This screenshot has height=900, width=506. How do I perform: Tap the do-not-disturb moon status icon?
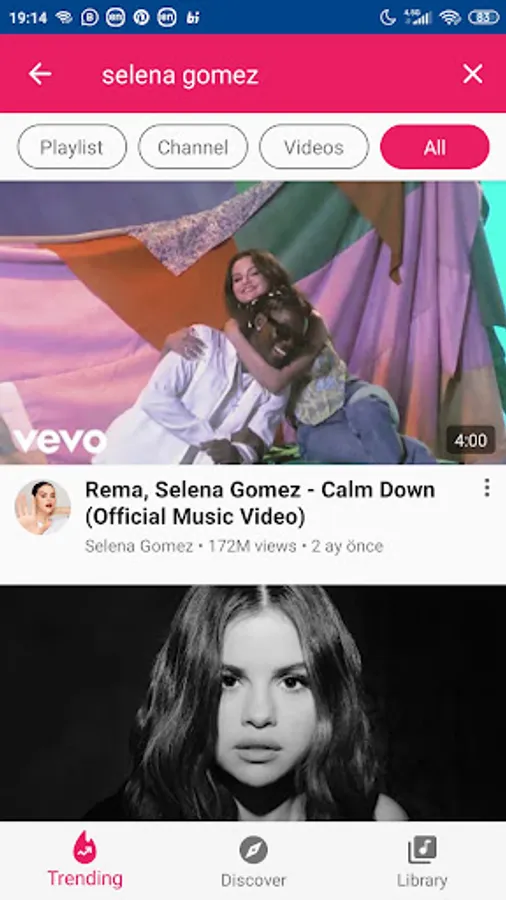coord(388,17)
